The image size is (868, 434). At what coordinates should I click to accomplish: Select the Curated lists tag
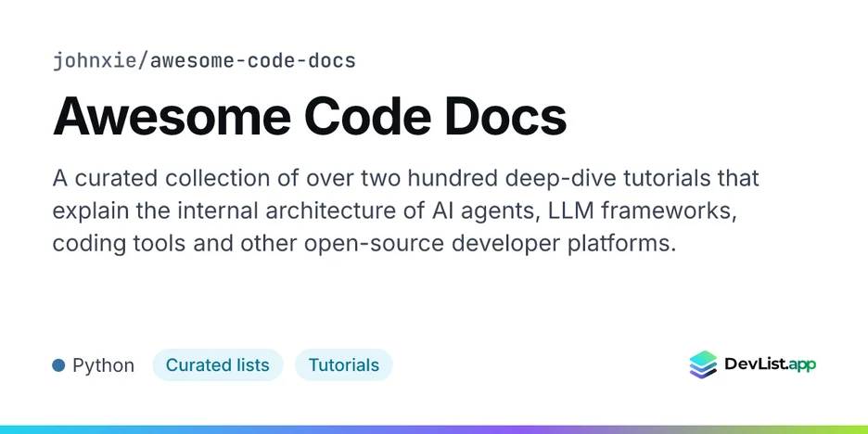(218, 365)
